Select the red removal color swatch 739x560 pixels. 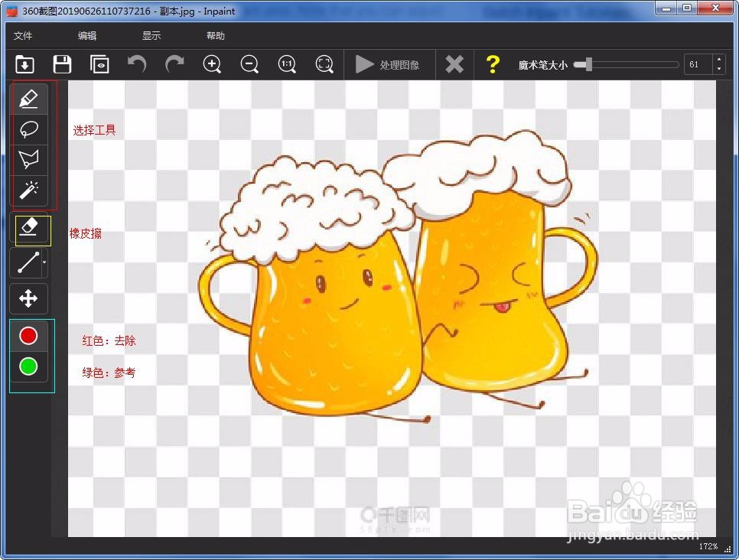point(28,336)
